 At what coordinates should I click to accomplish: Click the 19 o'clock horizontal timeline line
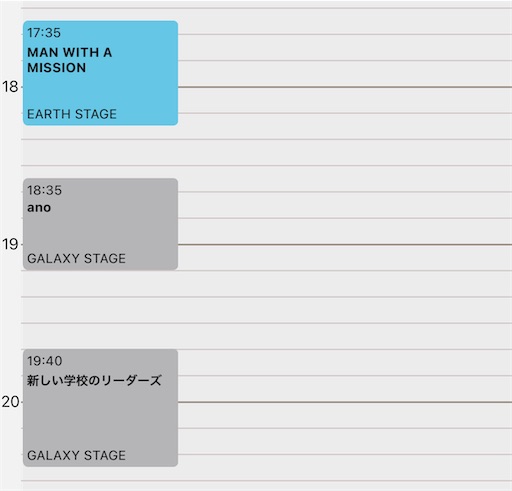pyautogui.click(x=345, y=245)
